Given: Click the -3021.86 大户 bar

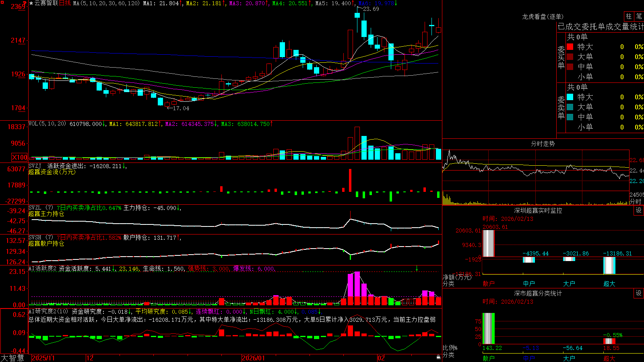Looking at the screenshot, I should tap(569, 259).
